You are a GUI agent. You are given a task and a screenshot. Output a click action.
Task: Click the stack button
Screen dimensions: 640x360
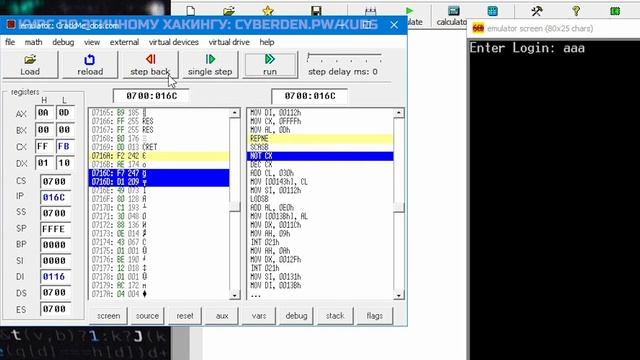pyautogui.click(x=335, y=316)
